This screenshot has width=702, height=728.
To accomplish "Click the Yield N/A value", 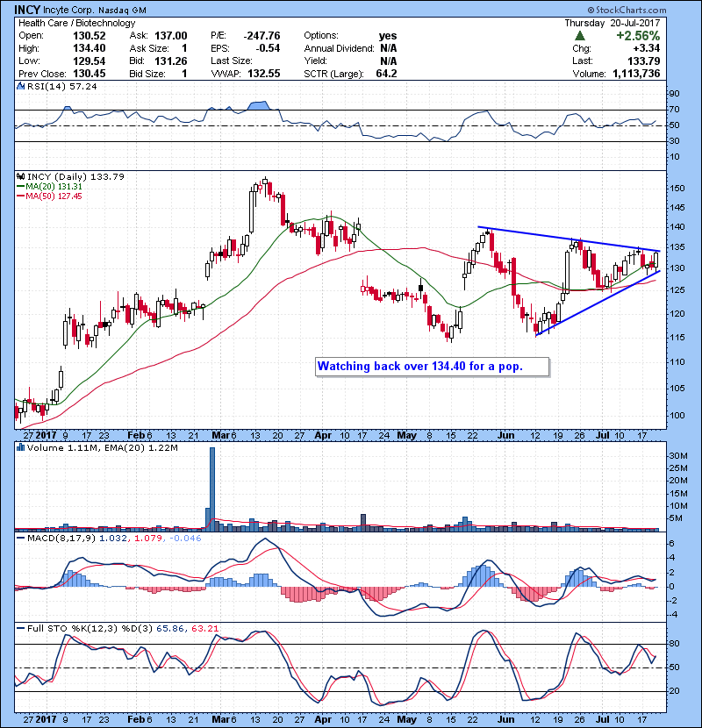I will coord(389,61).
